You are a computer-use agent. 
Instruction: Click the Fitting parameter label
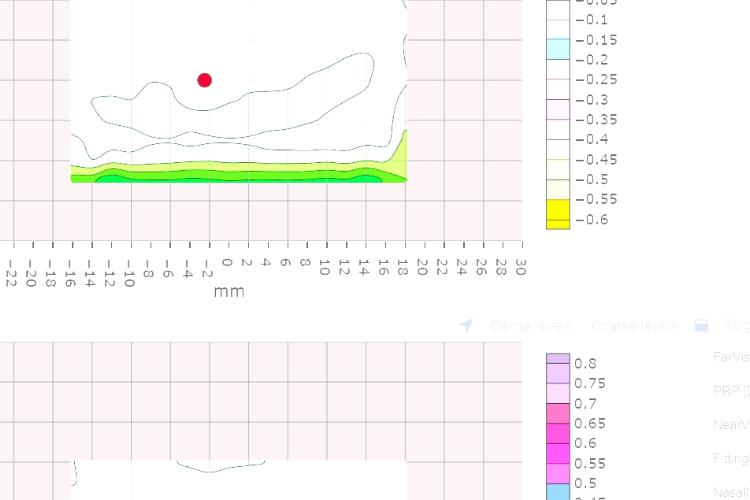(730, 459)
